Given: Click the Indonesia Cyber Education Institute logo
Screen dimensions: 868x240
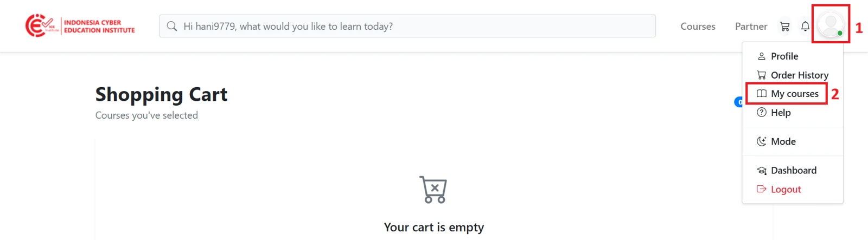Looking at the screenshot, I should 80,25.
